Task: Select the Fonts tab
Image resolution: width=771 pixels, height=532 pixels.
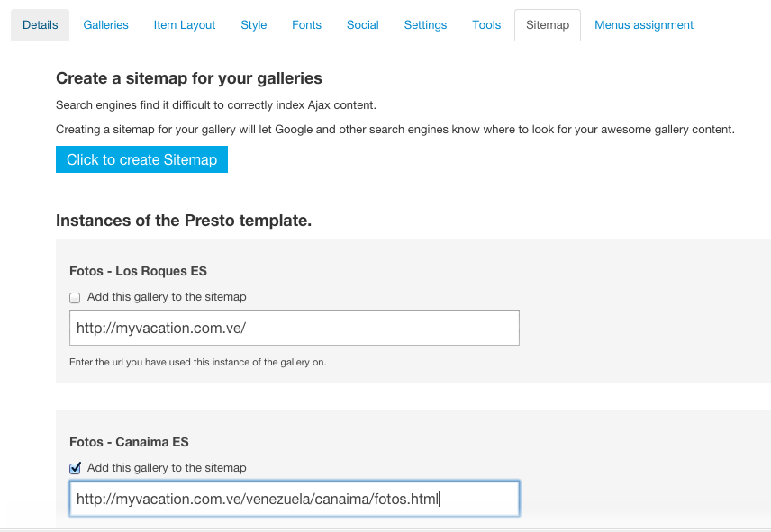Action: [306, 25]
